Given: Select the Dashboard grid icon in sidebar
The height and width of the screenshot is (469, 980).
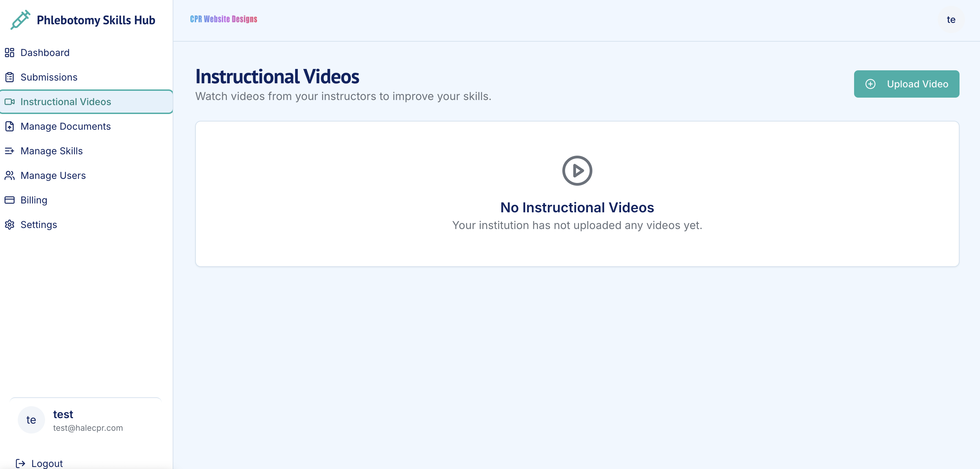Looking at the screenshot, I should click(x=10, y=52).
